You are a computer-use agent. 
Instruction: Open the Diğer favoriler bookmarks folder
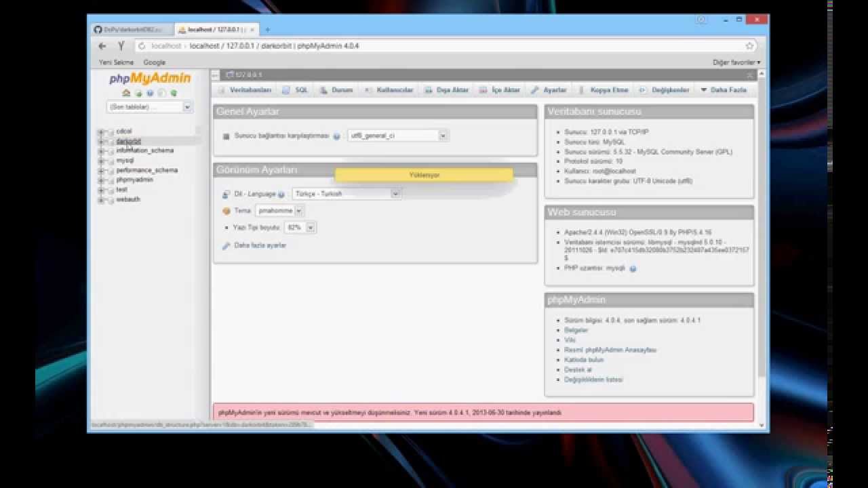click(736, 62)
